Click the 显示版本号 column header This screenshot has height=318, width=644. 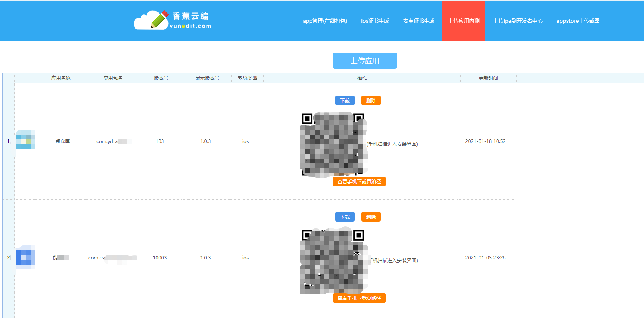point(207,78)
